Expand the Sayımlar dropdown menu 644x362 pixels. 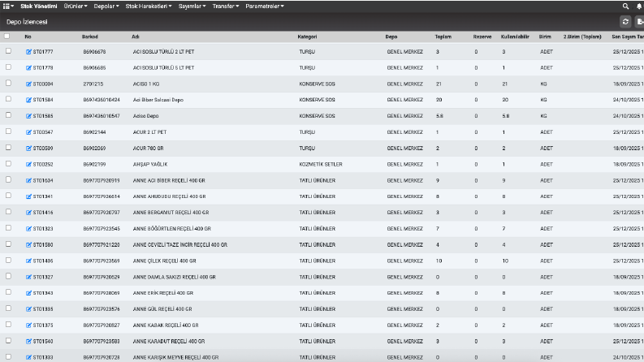click(192, 6)
